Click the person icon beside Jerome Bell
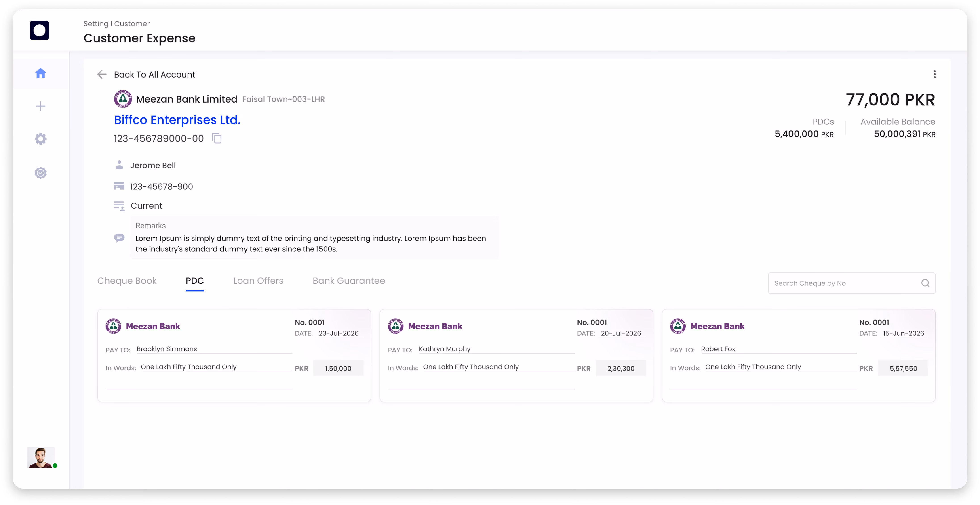This screenshot has width=980, height=505. pyautogui.click(x=119, y=165)
